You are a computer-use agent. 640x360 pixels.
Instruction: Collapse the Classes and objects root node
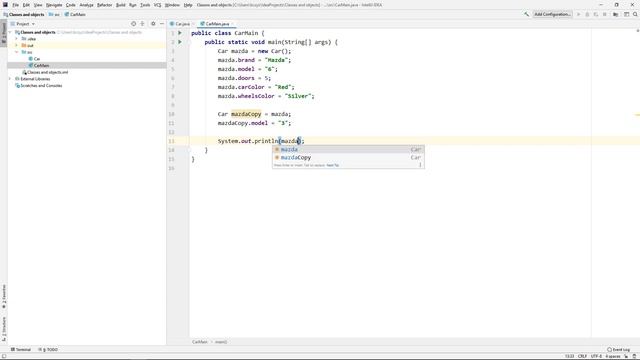(x=11, y=32)
